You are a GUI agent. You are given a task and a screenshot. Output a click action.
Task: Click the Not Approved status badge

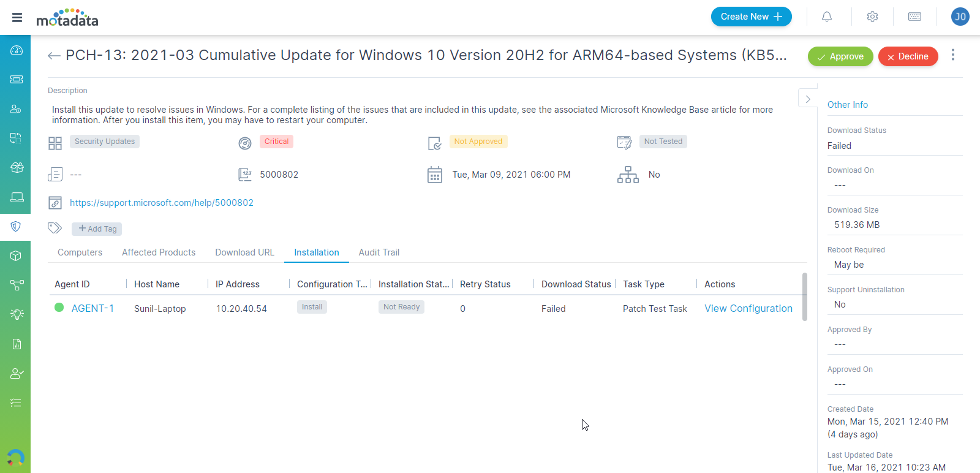pyautogui.click(x=478, y=142)
